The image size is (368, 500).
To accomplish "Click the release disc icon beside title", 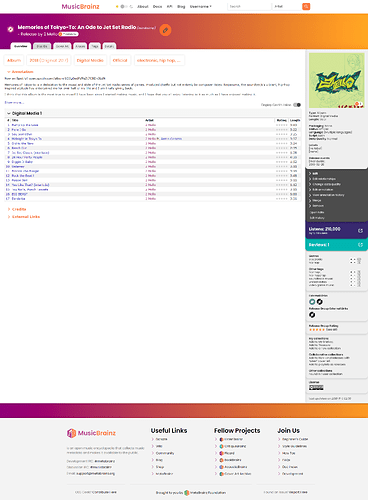I will coord(10,29).
